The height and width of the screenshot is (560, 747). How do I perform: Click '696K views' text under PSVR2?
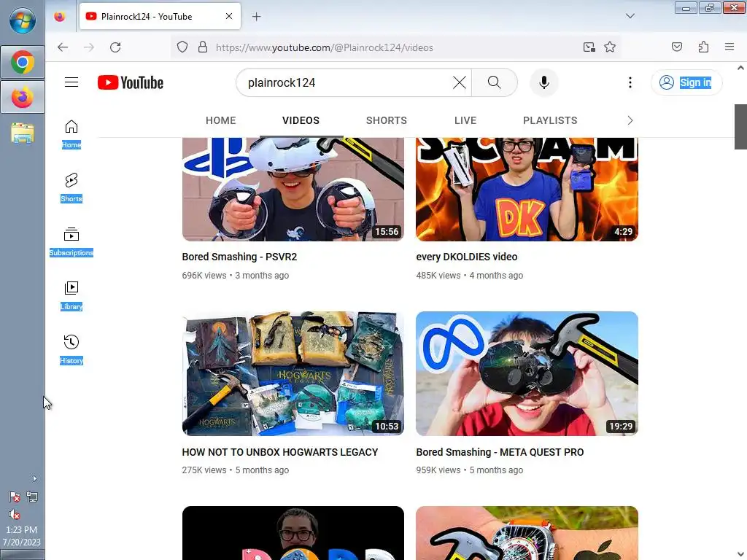click(x=204, y=275)
